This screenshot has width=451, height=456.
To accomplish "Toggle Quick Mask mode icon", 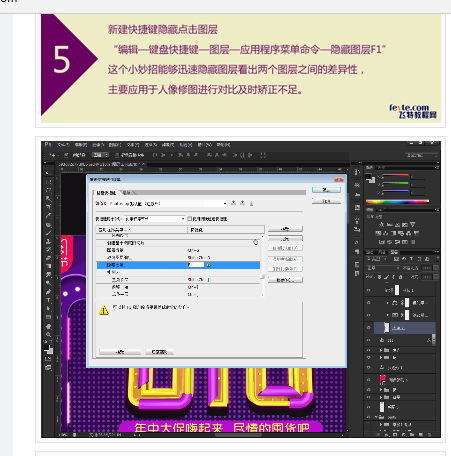I will coord(49,359).
